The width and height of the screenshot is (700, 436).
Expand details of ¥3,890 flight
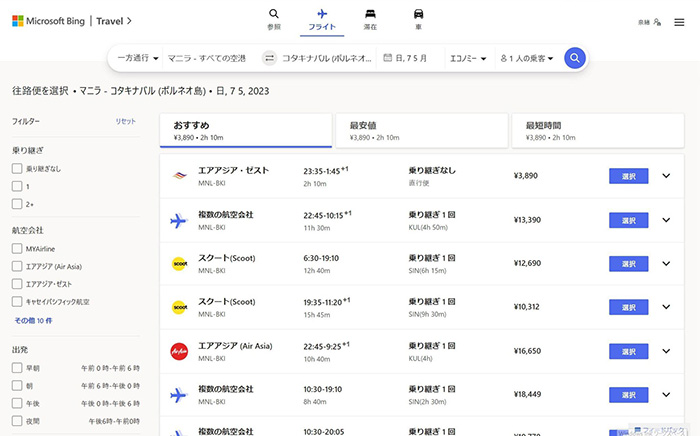(x=666, y=176)
